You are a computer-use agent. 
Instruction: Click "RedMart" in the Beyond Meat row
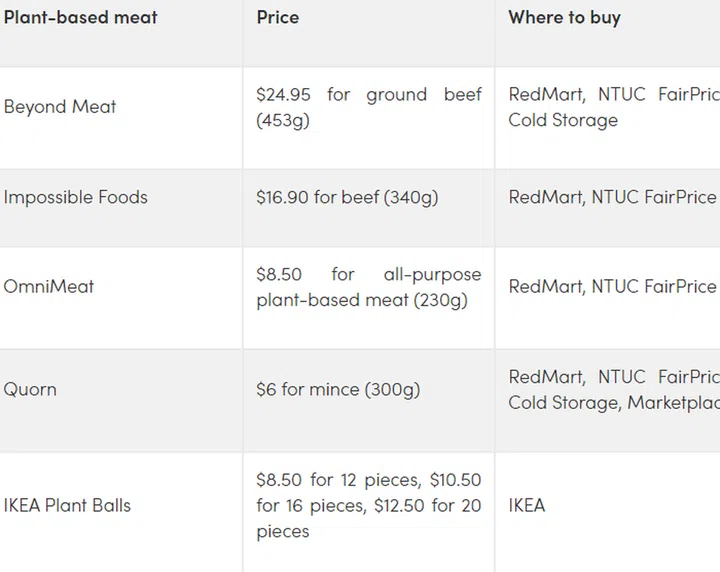[546, 94]
